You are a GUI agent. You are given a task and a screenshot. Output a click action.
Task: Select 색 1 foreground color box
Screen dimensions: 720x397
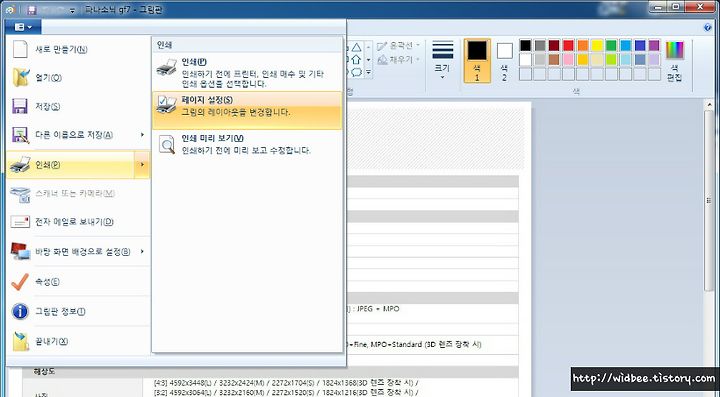click(x=477, y=61)
